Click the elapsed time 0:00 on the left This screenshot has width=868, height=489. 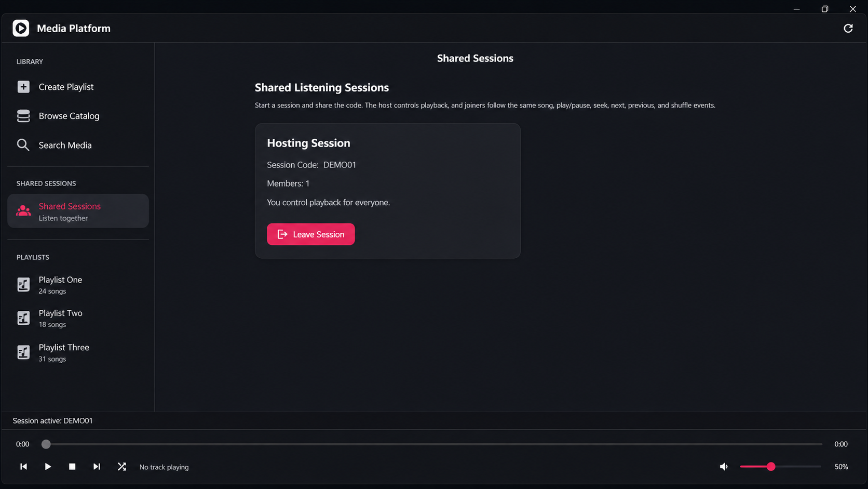click(22, 444)
